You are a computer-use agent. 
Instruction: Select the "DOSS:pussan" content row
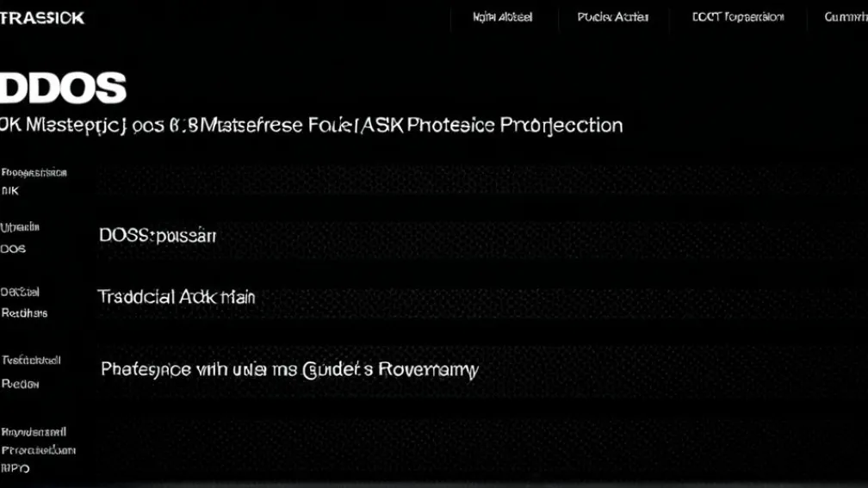point(158,235)
